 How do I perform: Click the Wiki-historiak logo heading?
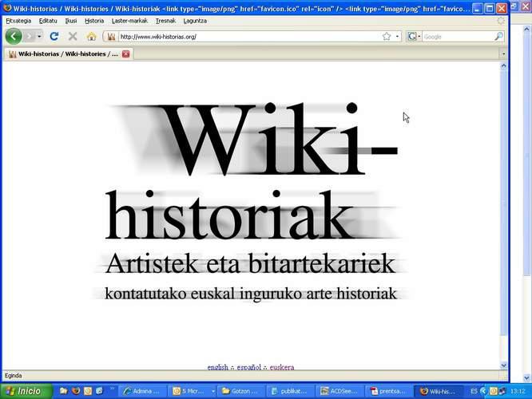[x=251, y=172]
